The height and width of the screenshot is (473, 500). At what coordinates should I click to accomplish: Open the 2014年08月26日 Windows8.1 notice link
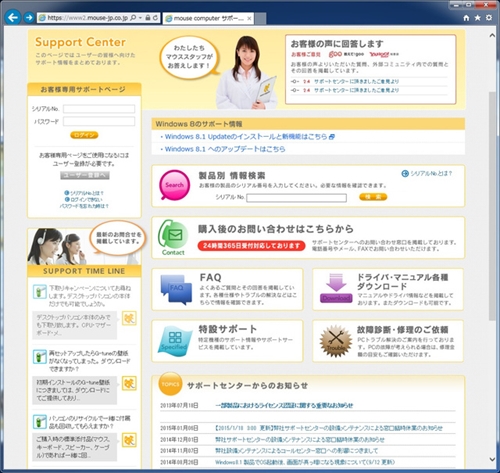305,462
